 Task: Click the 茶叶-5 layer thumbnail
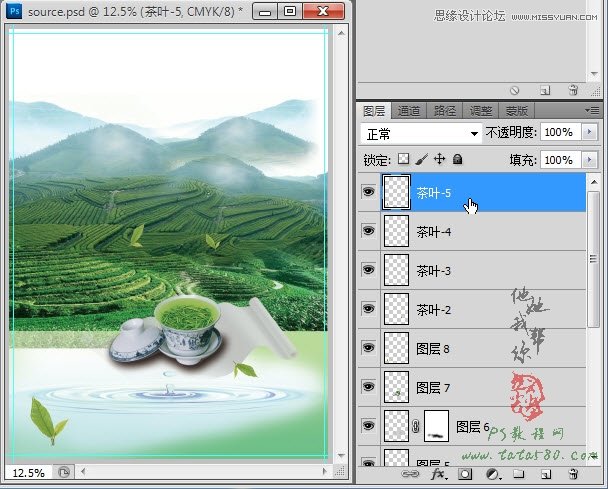point(396,192)
